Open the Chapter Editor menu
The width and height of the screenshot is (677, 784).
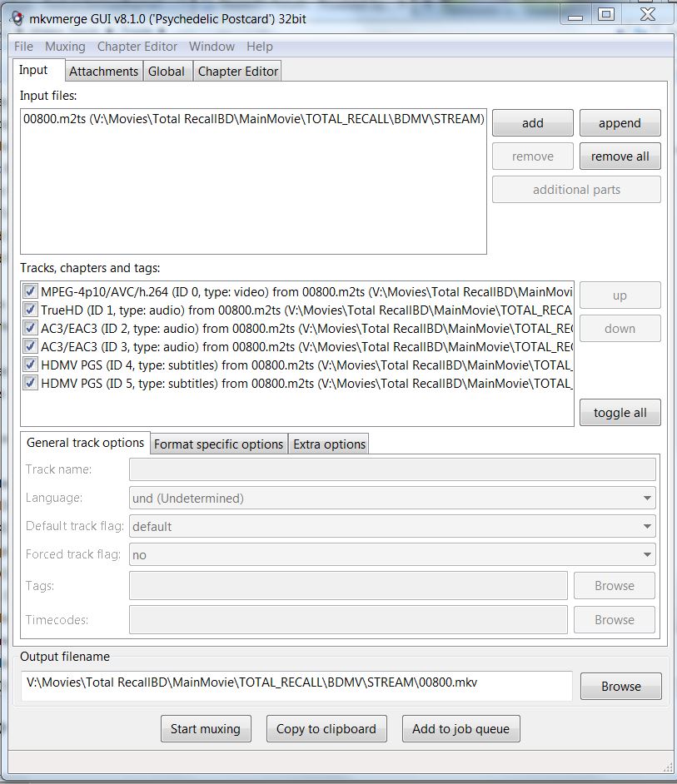[x=137, y=47]
